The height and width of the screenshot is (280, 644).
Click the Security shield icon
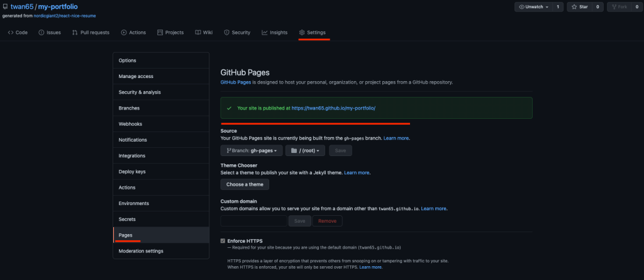226,32
